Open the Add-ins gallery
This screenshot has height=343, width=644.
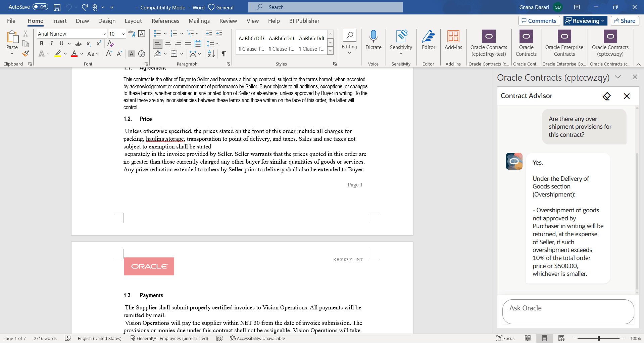click(x=453, y=40)
